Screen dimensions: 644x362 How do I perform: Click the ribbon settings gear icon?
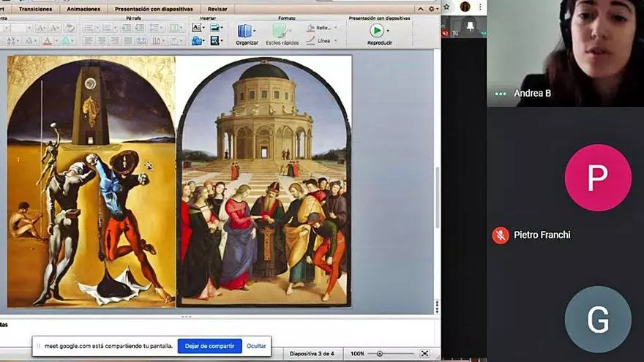pos(432,9)
